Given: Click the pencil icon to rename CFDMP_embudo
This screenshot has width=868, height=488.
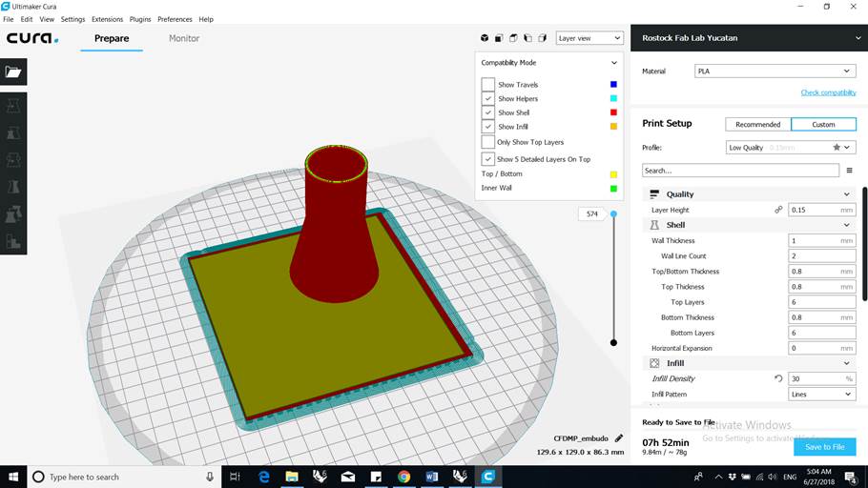Looking at the screenshot, I should [x=619, y=438].
